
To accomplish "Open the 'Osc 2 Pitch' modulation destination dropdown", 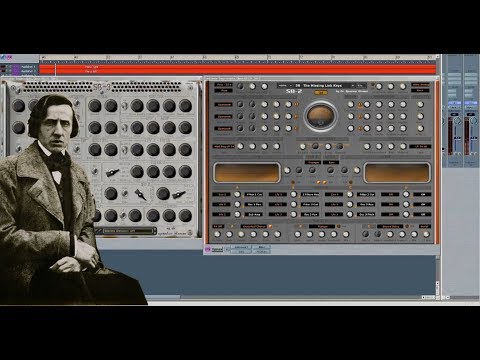I will [366, 214].
